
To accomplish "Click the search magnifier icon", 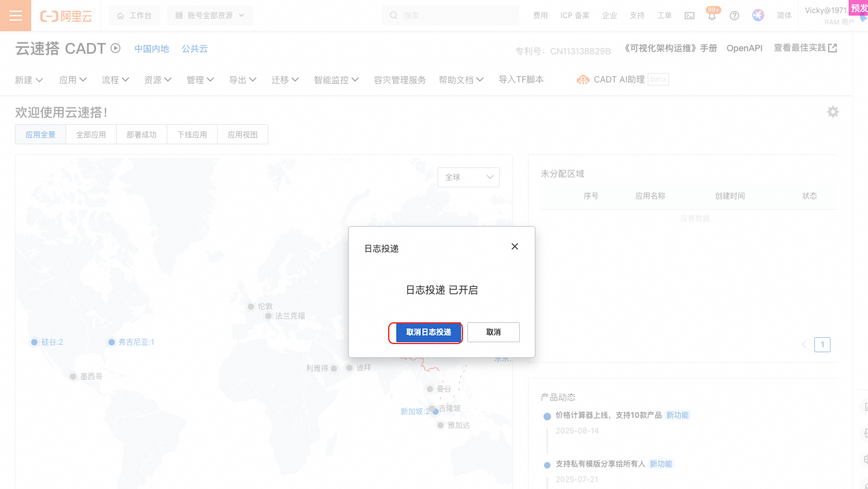I will [x=394, y=16].
